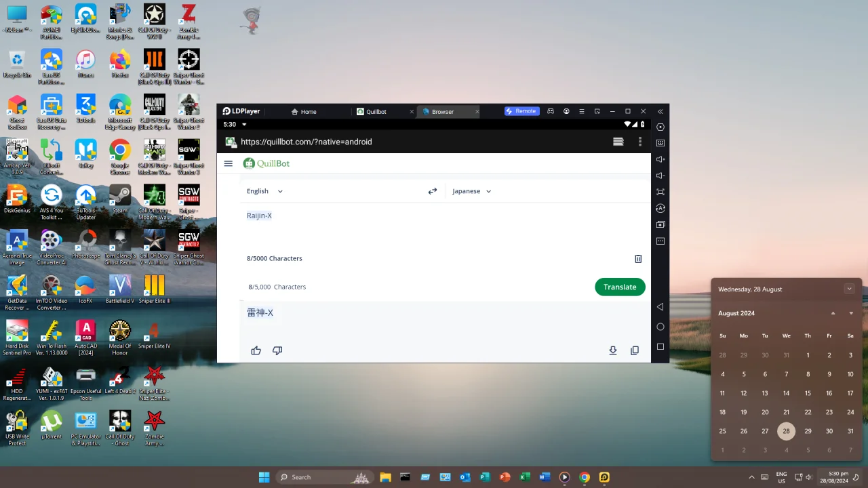Open Google Chrome desktop shortcut
This screenshot has height=488, width=868.
[x=120, y=157]
